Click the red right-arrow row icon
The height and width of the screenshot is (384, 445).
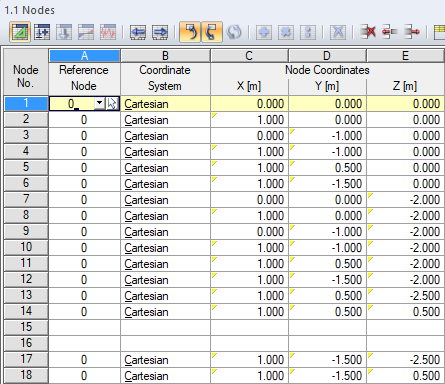[412, 32]
